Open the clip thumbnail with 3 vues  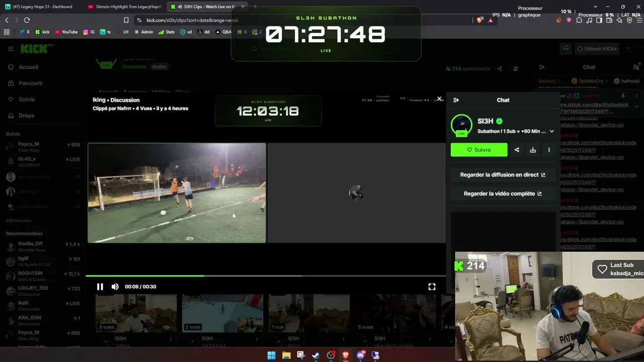(x=136, y=313)
